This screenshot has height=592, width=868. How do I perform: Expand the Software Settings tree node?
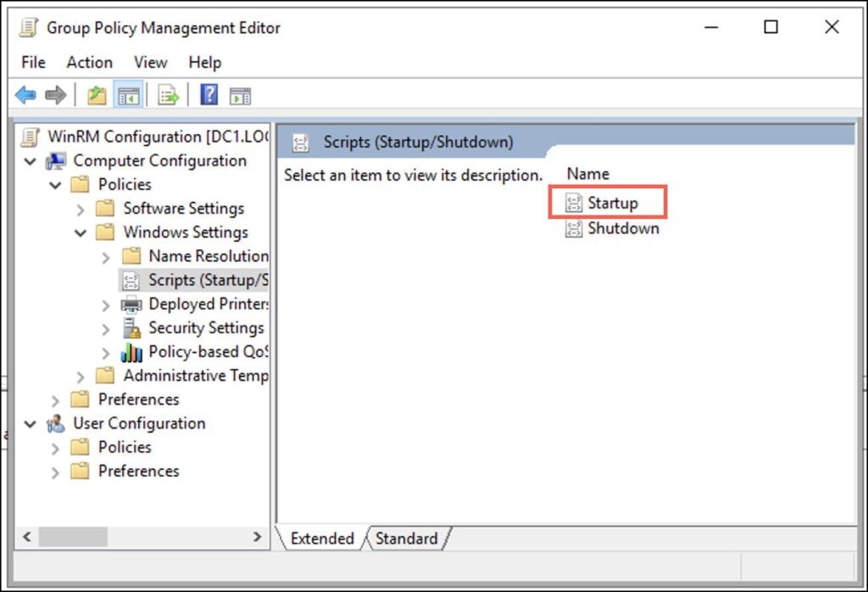(80, 208)
